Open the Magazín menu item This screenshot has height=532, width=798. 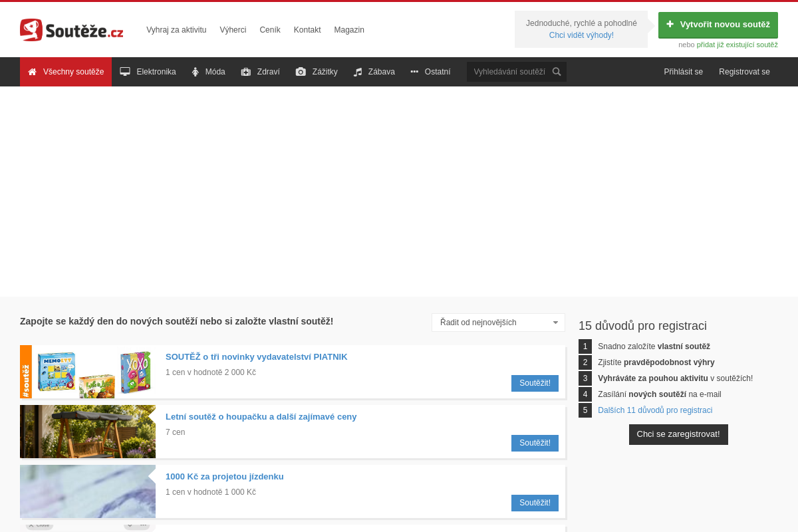(349, 30)
